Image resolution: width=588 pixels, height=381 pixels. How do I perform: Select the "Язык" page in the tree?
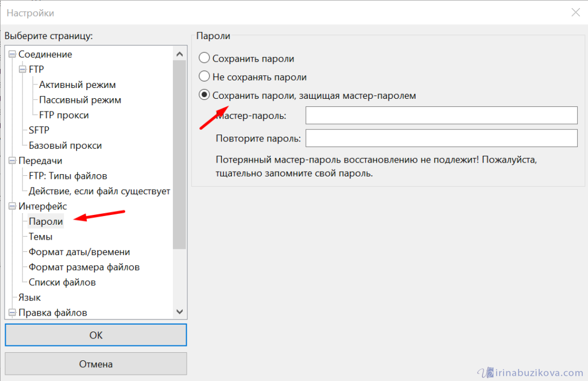click(x=29, y=298)
